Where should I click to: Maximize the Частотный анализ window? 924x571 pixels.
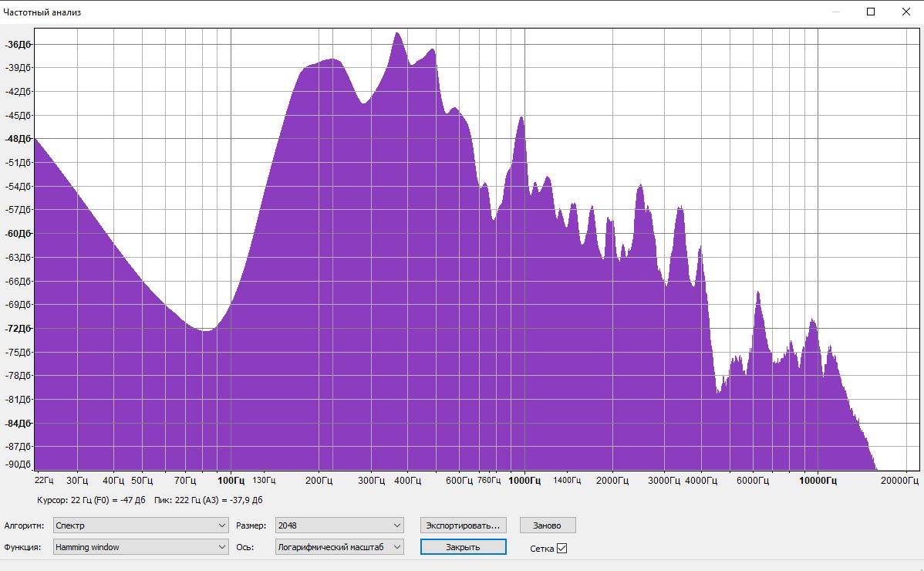[871, 12]
